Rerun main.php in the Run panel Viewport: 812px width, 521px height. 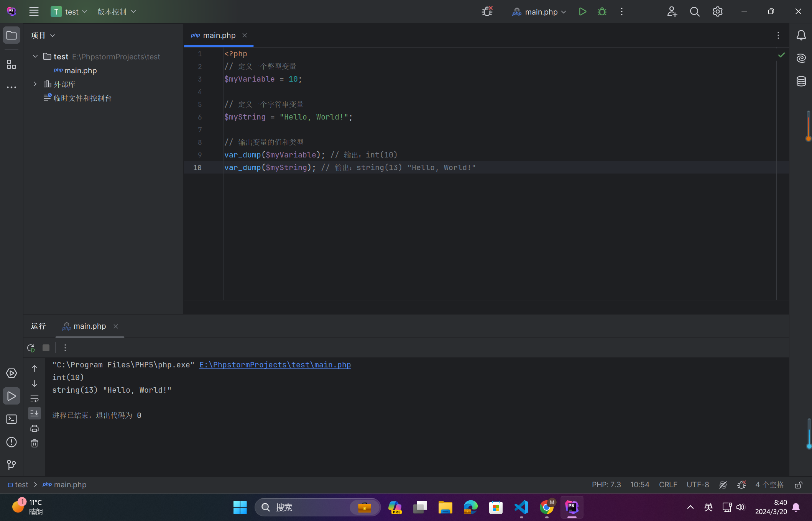(x=31, y=348)
